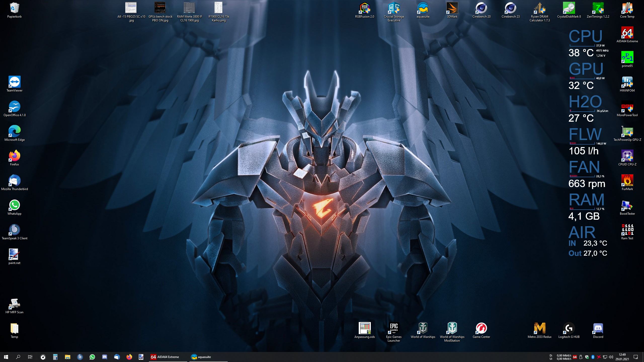Open the RGBFusion 2.0 desktop shortcut
Viewport: 644px width, 362px height.
tap(365, 10)
